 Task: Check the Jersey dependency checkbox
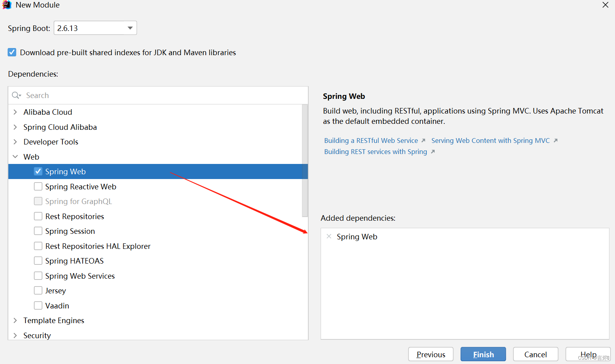pos(38,291)
